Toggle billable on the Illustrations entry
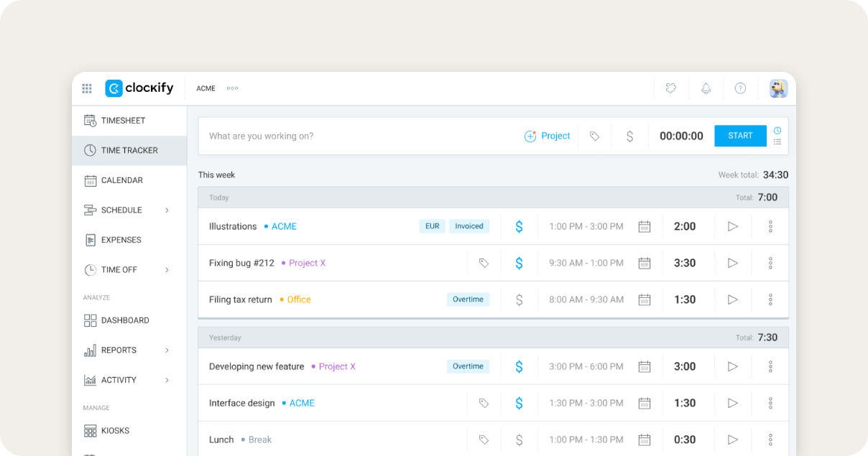Screen dimensions: 868x456 pyautogui.click(x=519, y=226)
